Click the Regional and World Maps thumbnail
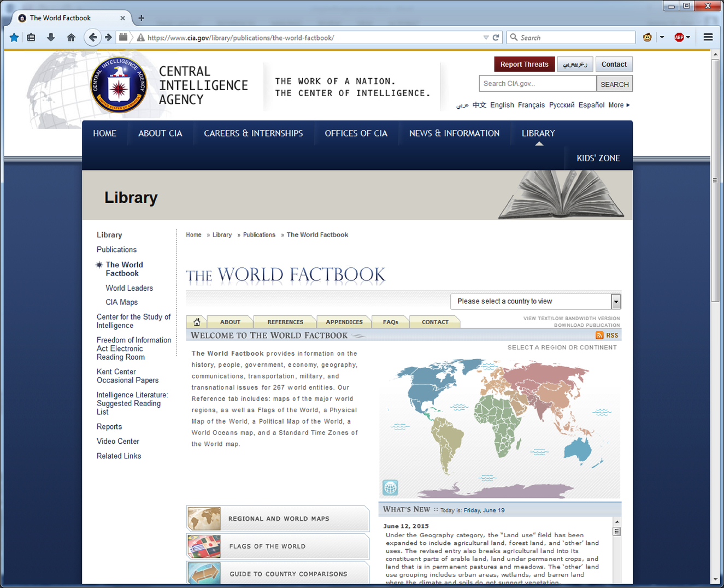This screenshot has width=724, height=588. point(204,519)
